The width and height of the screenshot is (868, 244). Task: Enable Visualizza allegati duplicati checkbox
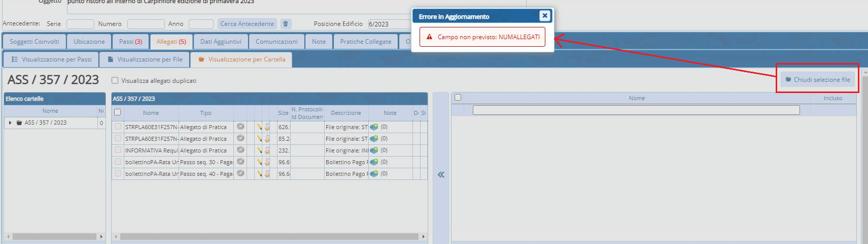point(115,80)
